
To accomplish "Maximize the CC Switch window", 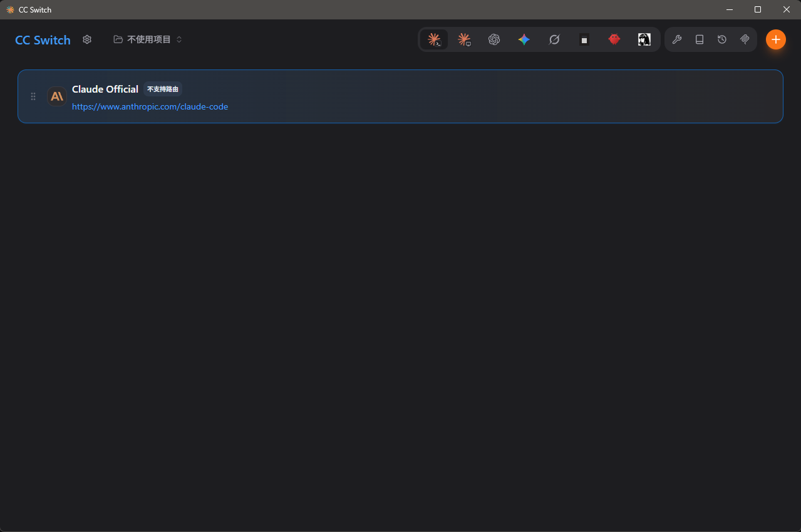I will [758, 9].
